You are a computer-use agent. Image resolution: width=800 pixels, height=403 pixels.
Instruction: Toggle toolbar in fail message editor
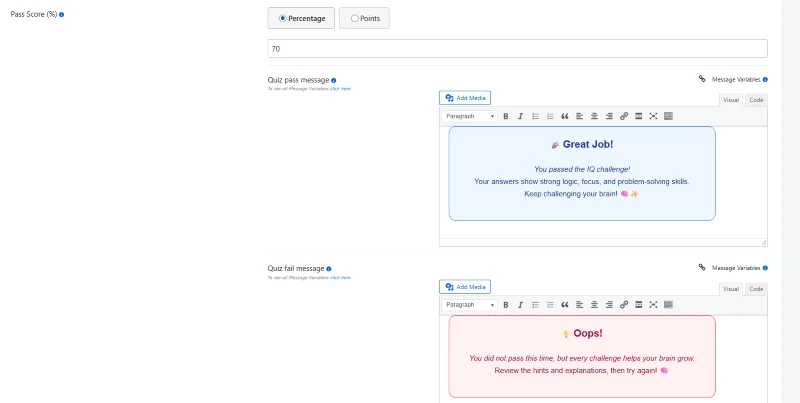click(x=668, y=305)
